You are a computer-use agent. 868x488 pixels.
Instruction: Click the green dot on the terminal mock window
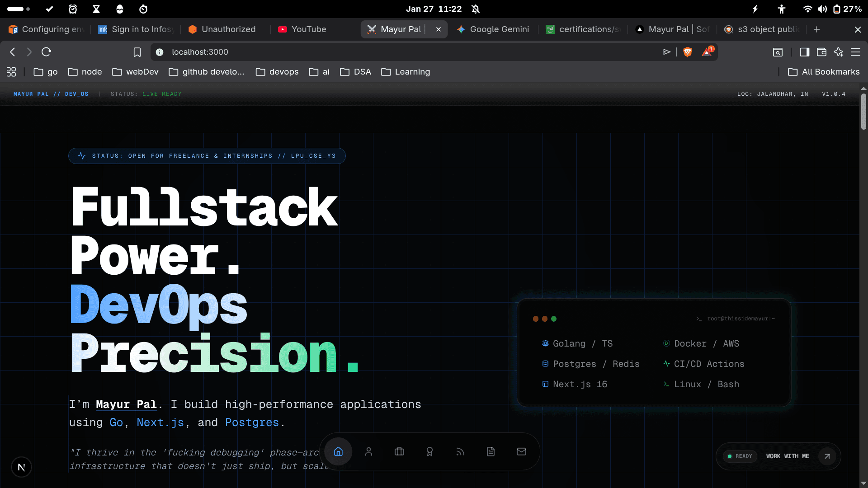pos(553,319)
